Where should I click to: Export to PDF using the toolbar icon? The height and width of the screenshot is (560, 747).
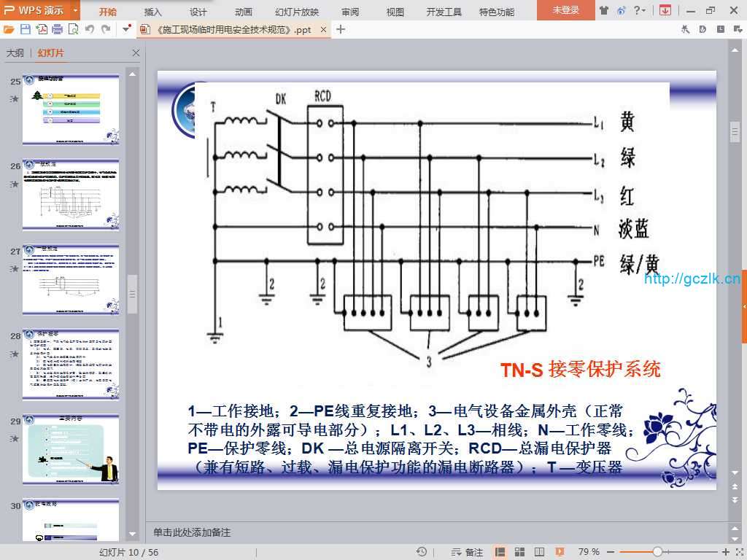click(x=41, y=29)
